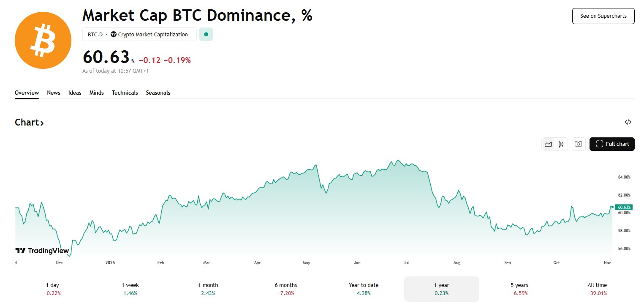Choose the 5 years range
644x306 pixels.
tap(519, 289)
